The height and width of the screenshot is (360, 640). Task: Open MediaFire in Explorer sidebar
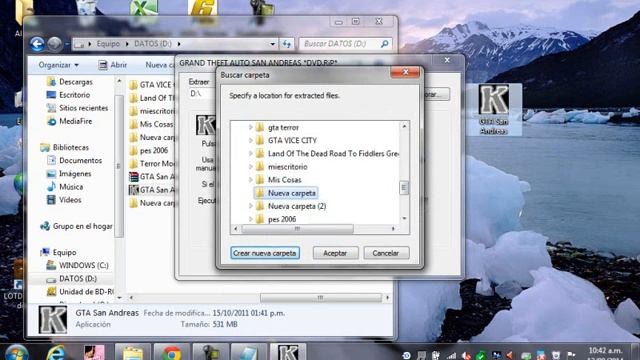coord(69,121)
